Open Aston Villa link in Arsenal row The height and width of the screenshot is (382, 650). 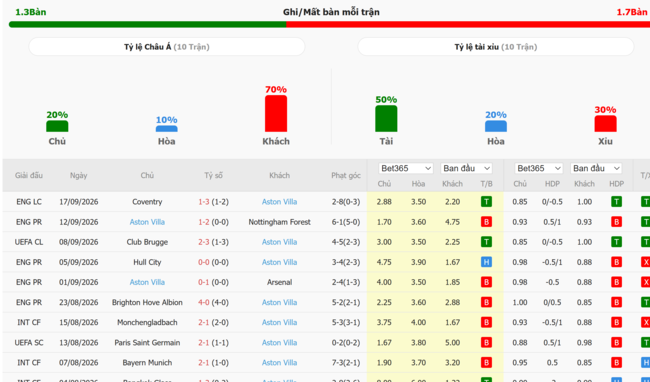coord(147,282)
